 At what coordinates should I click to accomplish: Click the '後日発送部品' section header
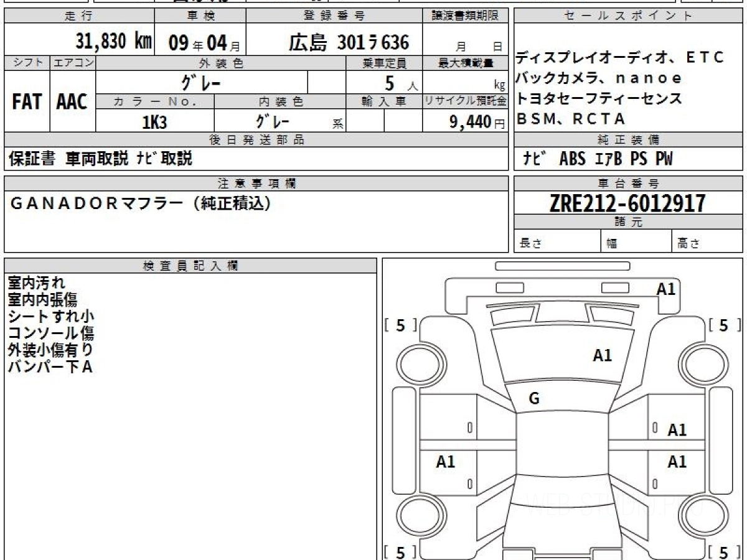tap(256, 140)
